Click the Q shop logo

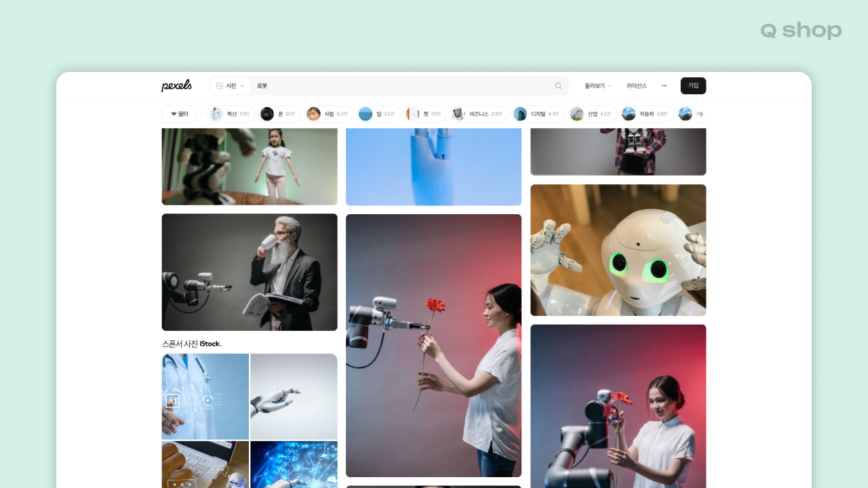point(801,30)
